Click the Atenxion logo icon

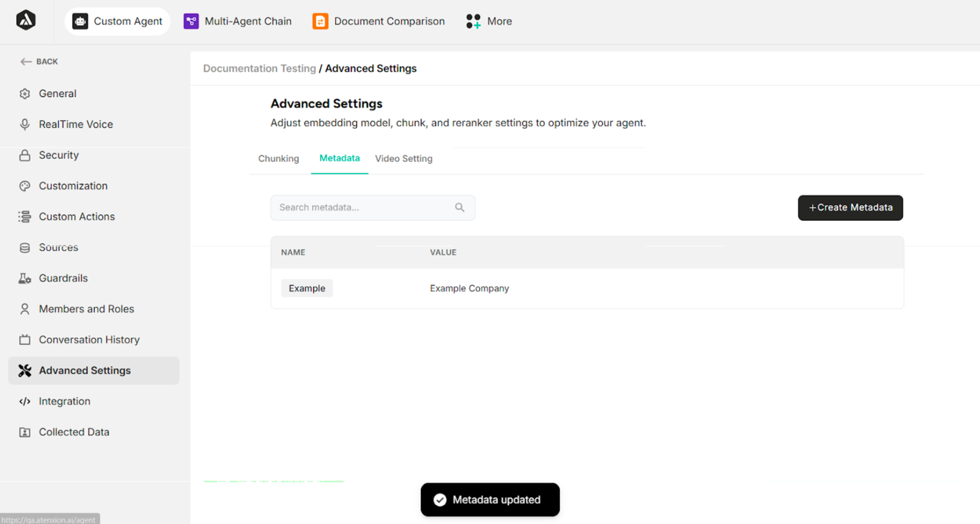click(26, 20)
